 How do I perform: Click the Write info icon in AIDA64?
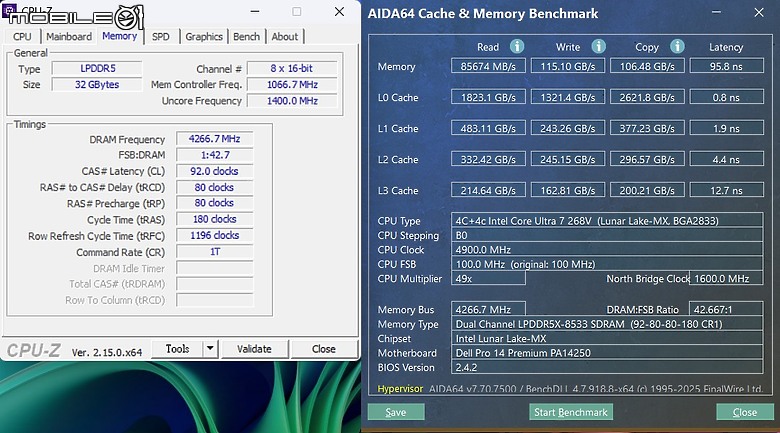598,46
